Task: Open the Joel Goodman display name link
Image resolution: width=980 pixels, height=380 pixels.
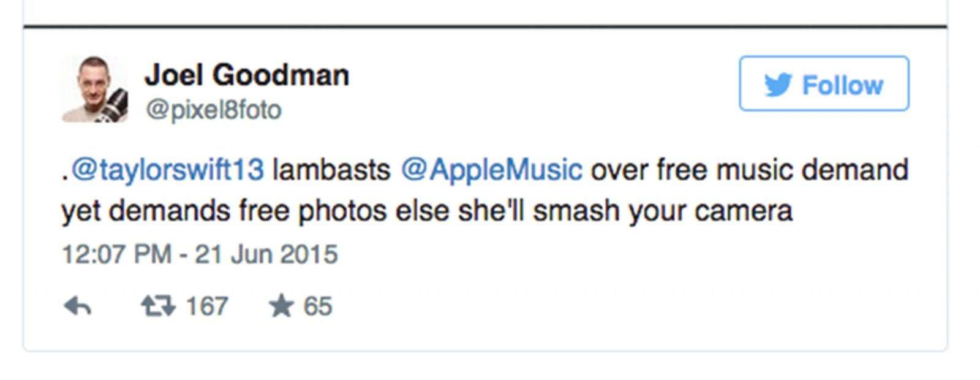Action: (x=247, y=75)
